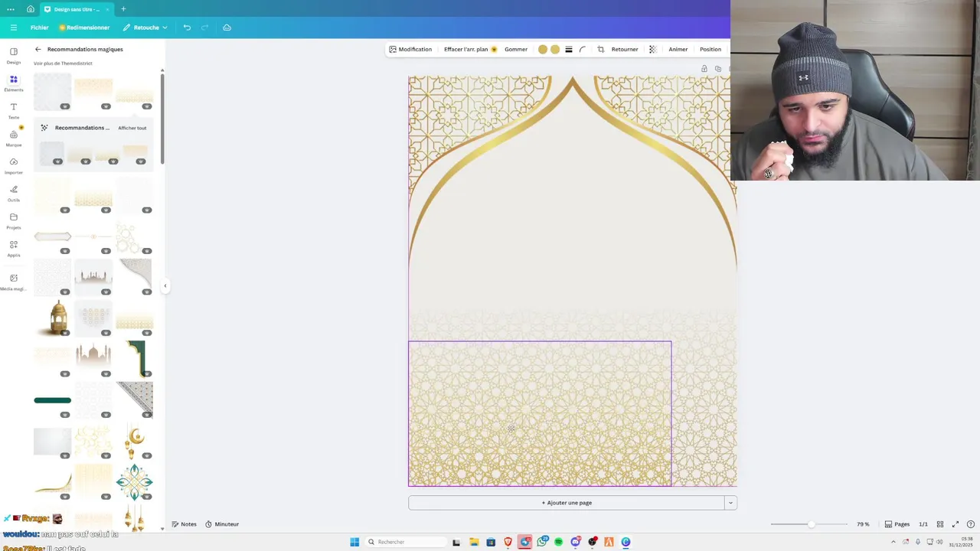This screenshot has width=980, height=551.
Task: Click the Retourner flip button
Action: pyautogui.click(x=625, y=49)
